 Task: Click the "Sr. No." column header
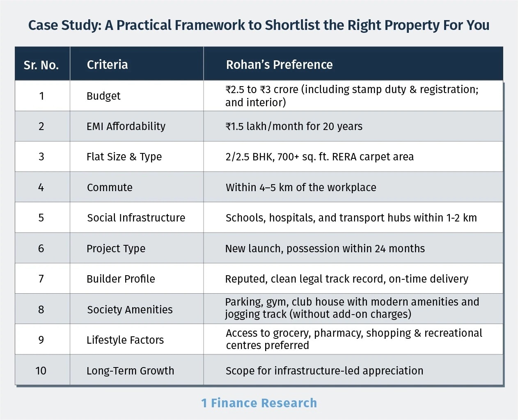click(x=41, y=65)
